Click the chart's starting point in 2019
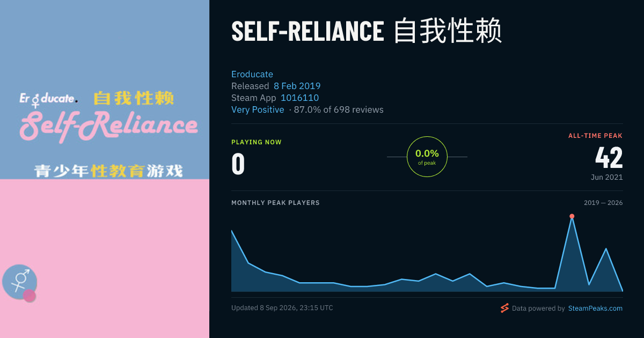 point(232,231)
